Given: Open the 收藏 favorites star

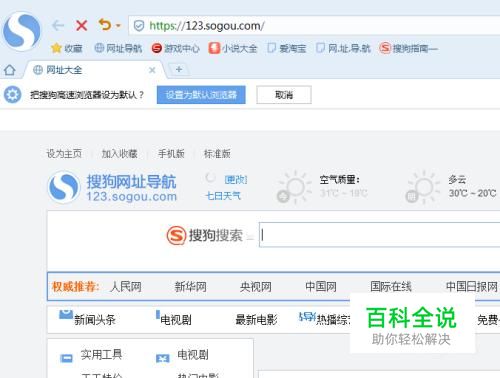Looking at the screenshot, I should tap(67, 48).
